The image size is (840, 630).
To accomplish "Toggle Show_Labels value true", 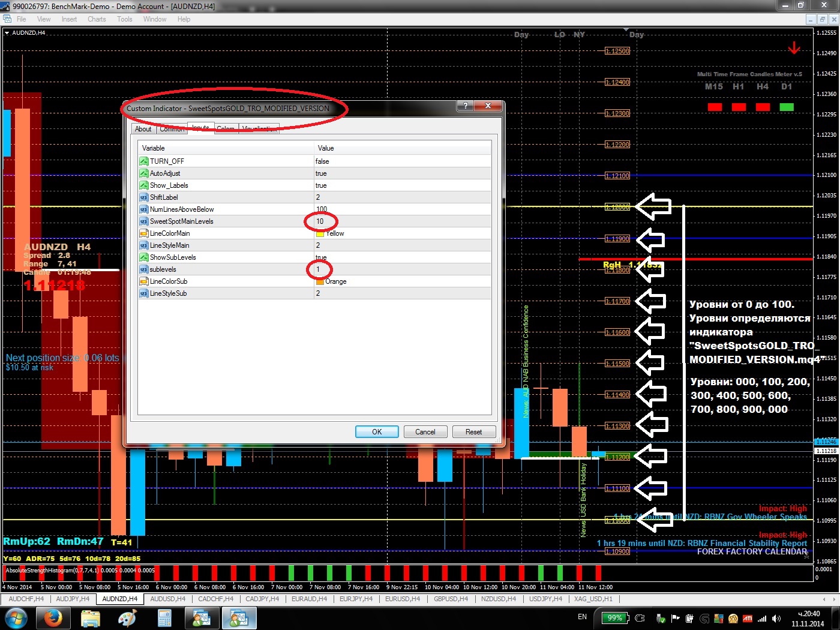I will point(403,185).
